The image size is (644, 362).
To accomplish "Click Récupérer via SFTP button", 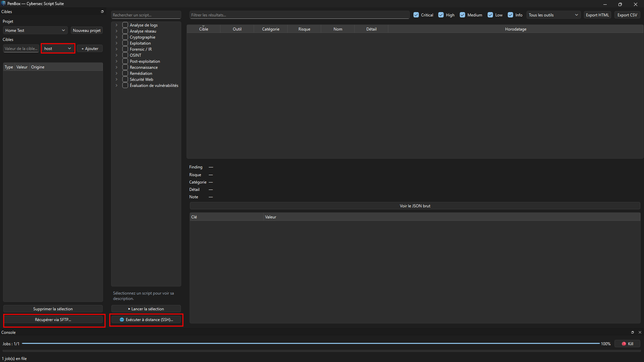I will 53,319.
